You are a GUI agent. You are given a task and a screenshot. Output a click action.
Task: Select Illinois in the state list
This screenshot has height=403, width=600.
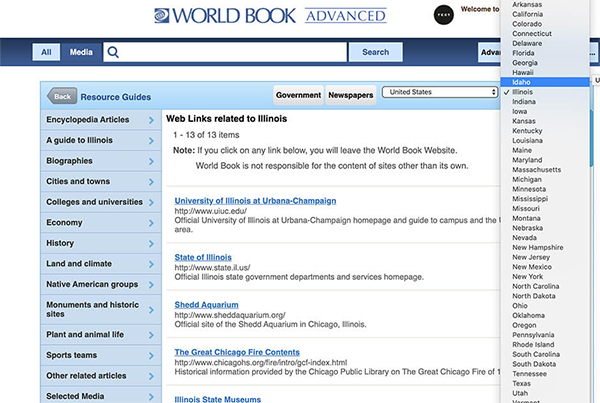545,92
